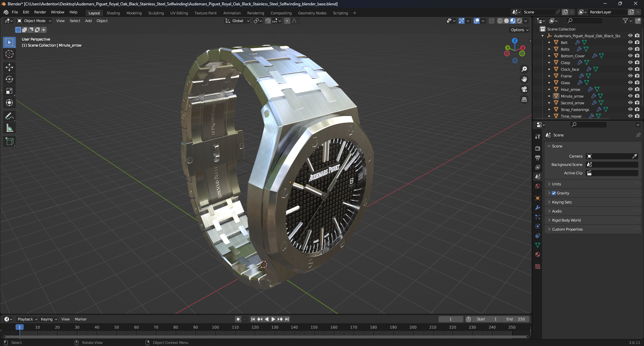Open the Object Data properties tab
Viewport: 644px width, 346px height.
point(538,245)
